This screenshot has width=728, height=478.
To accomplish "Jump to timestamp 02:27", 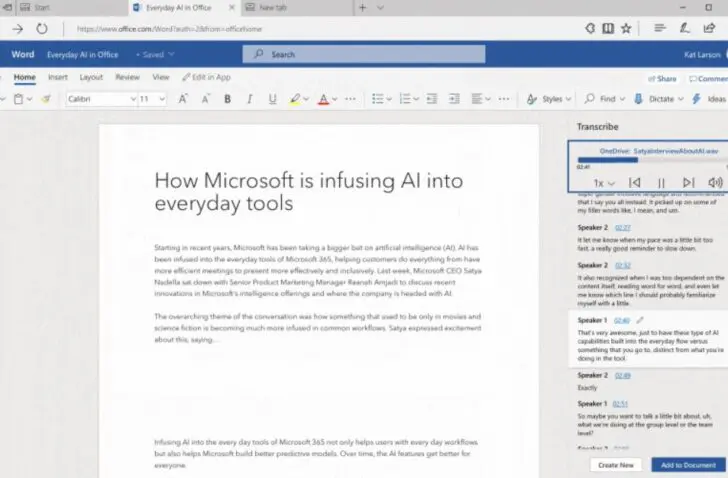I will tap(623, 228).
